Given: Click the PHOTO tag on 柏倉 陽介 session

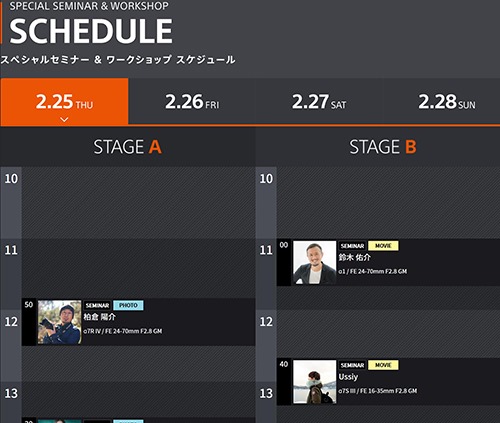Looking at the screenshot, I should click(128, 305).
